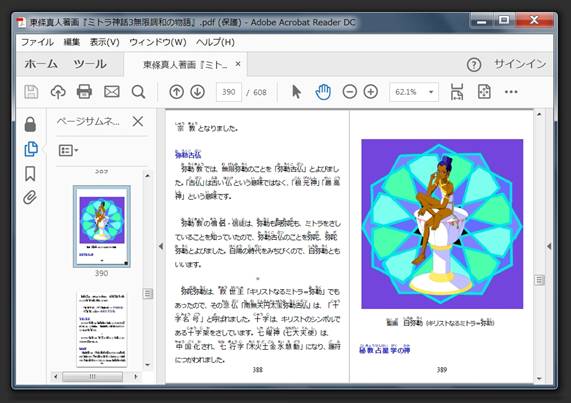Open the attachments paperclip panel
Screen dimensions: 571x403
pyautogui.click(x=30, y=197)
